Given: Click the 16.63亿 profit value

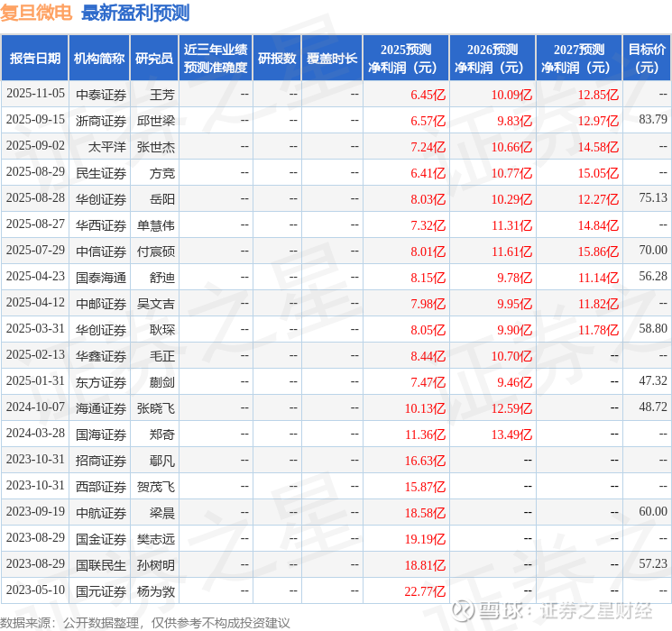Looking at the screenshot, I should 425,461.
